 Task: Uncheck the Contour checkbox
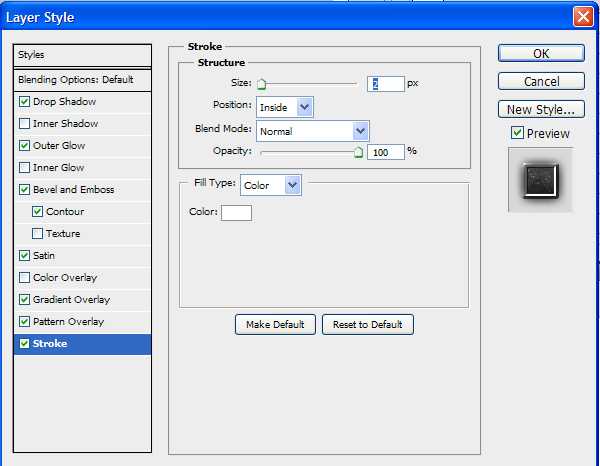coord(38,212)
